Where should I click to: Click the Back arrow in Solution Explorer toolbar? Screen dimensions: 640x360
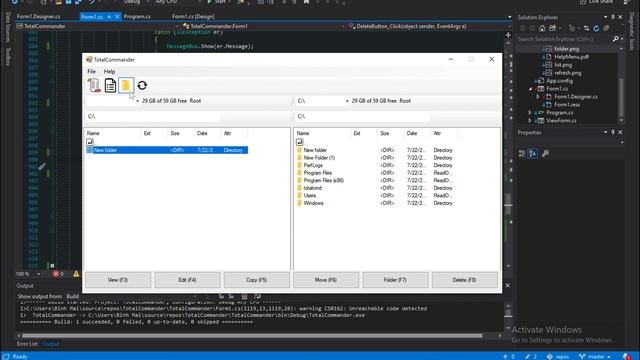point(522,28)
